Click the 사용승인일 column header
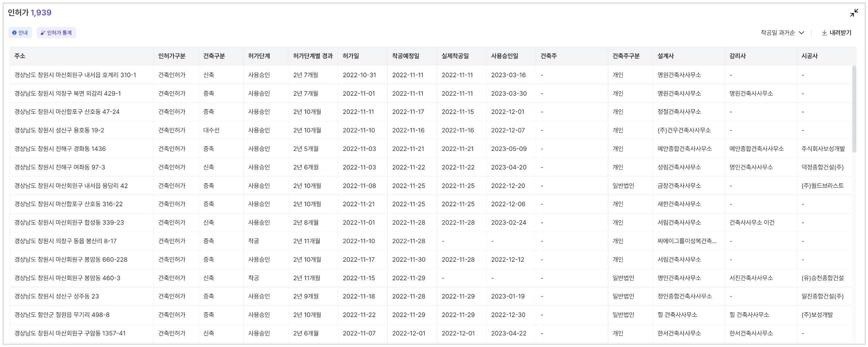Viewport: 868px width, 347px height. 504,56
